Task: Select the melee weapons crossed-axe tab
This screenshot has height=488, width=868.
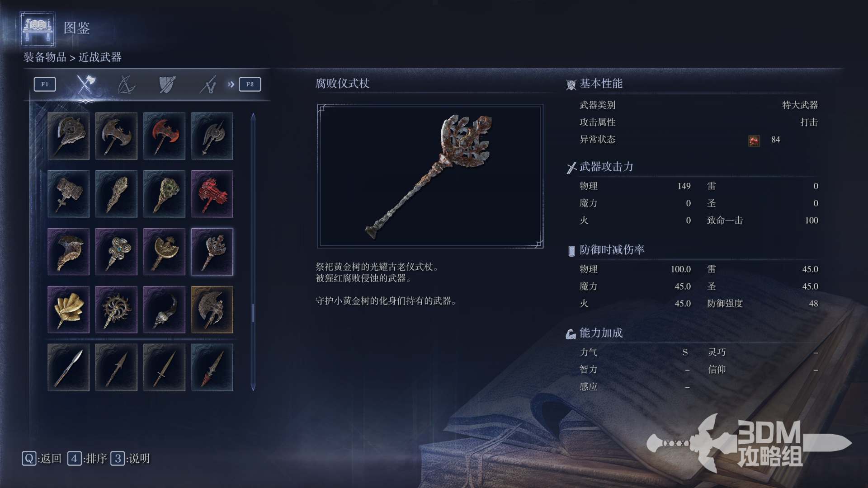Action: [x=85, y=84]
